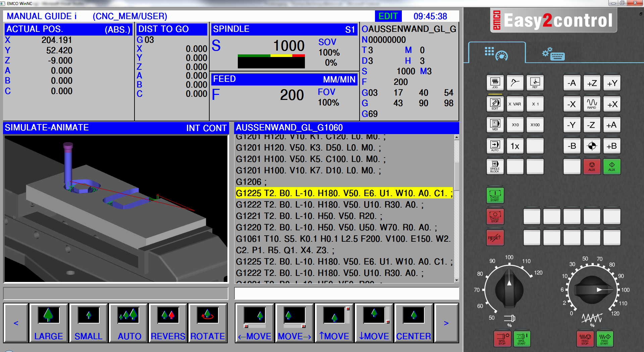Jog axis with +B key

point(612,146)
